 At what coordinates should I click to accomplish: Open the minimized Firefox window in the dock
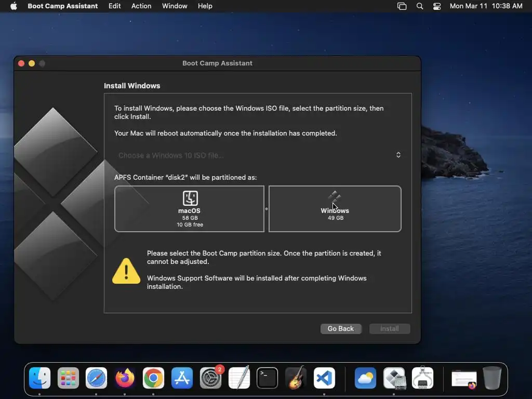464,379
